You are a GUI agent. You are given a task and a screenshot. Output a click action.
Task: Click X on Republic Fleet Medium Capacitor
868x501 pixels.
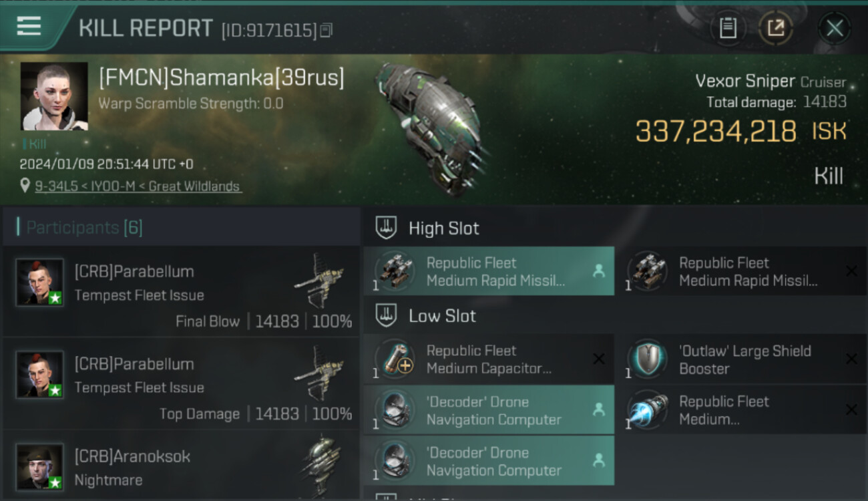[599, 359]
